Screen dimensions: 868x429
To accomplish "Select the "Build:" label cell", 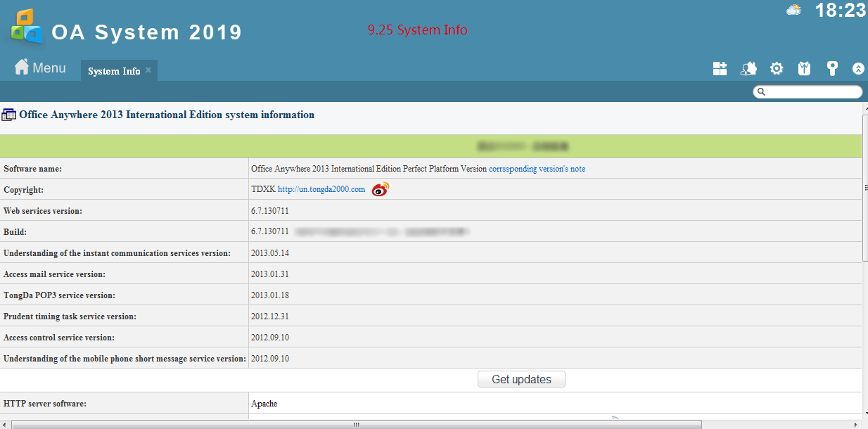I will (125, 232).
